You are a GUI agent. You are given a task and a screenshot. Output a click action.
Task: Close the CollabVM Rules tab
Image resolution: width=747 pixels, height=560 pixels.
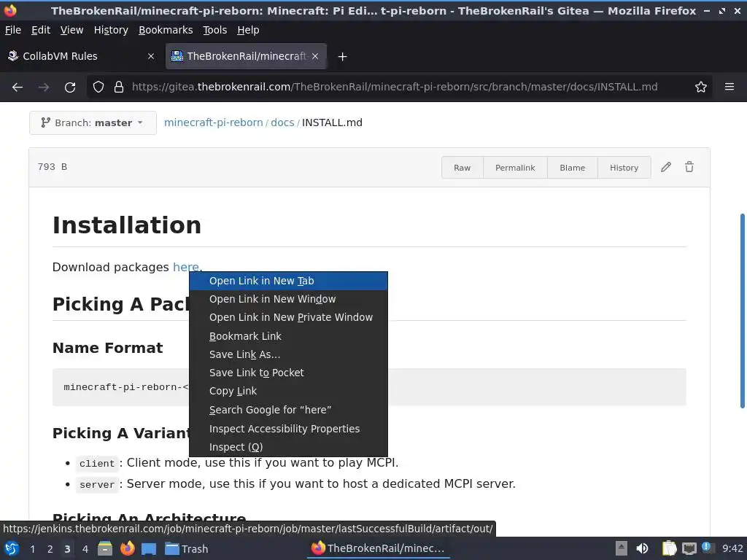(151, 56)
